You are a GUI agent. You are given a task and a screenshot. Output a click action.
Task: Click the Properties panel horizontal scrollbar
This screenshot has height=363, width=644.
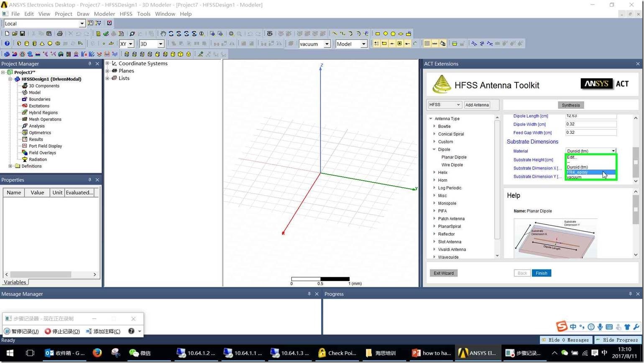tap(51, 274)
